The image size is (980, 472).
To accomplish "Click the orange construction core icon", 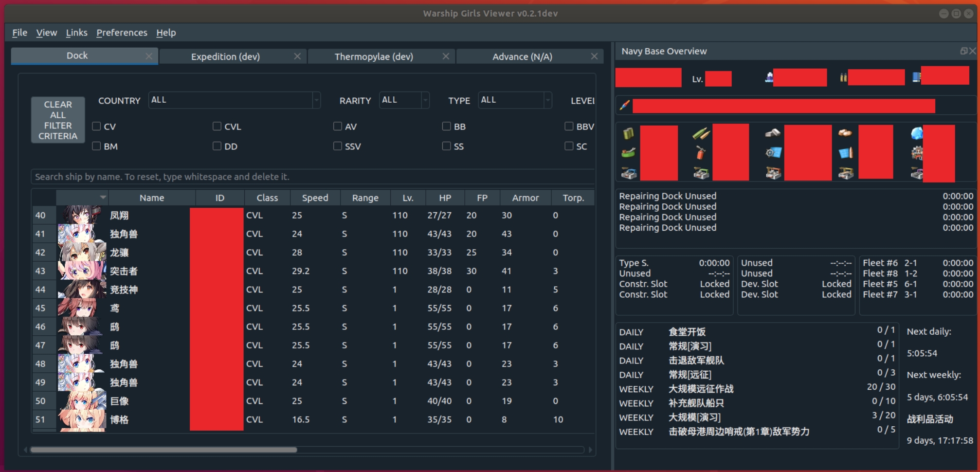I will pos(773,173).
